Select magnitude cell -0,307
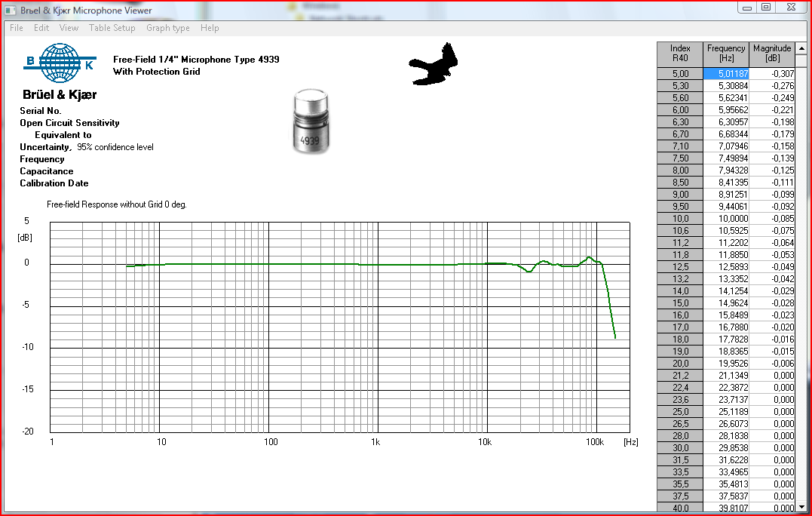 click(x=772, y=74)
